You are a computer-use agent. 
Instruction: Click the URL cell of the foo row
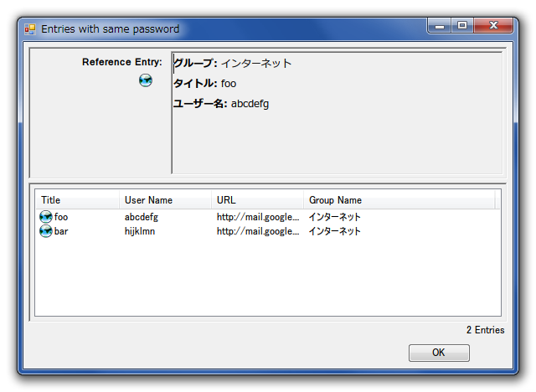(258, 217)
